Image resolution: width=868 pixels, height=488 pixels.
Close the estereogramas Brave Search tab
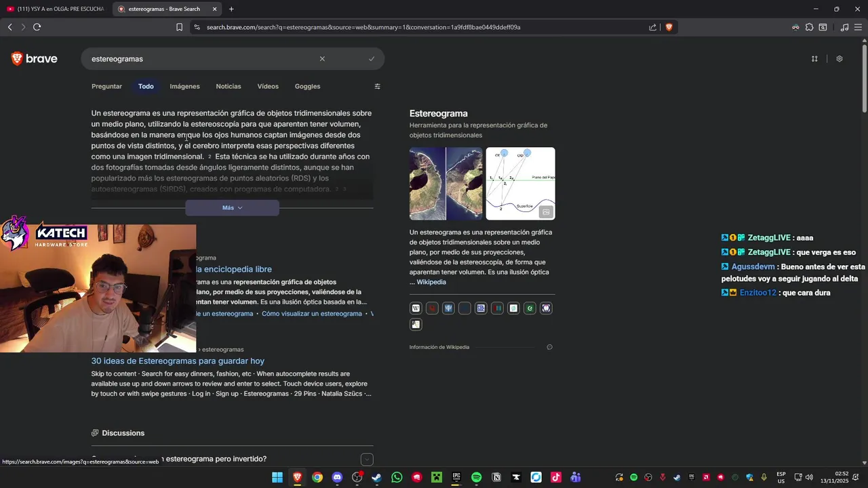point(215,9)
